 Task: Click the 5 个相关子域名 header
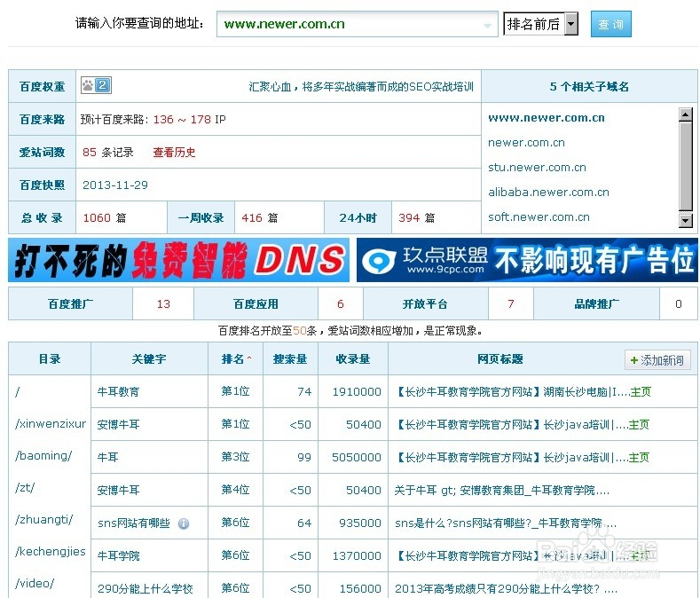(589, 87)
